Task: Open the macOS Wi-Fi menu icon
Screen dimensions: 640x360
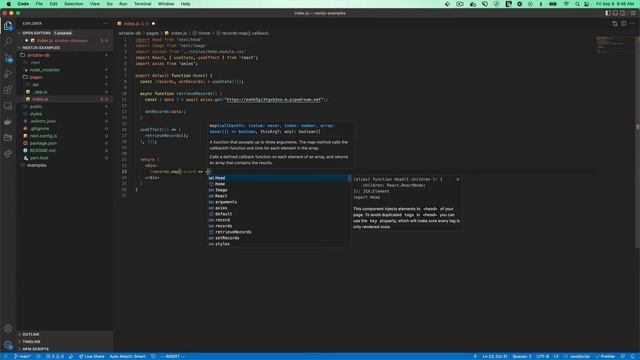Action: tap(566, 4)
